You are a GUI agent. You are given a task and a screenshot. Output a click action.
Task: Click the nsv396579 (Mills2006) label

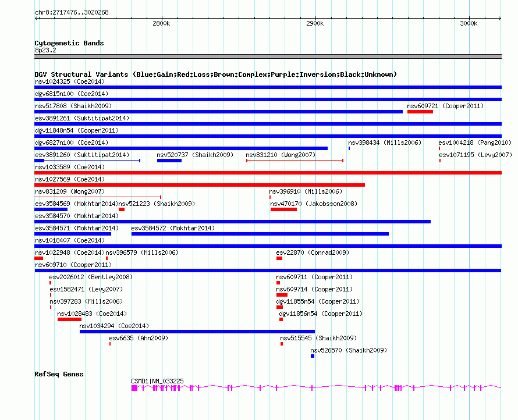click(x=142, y=252)
